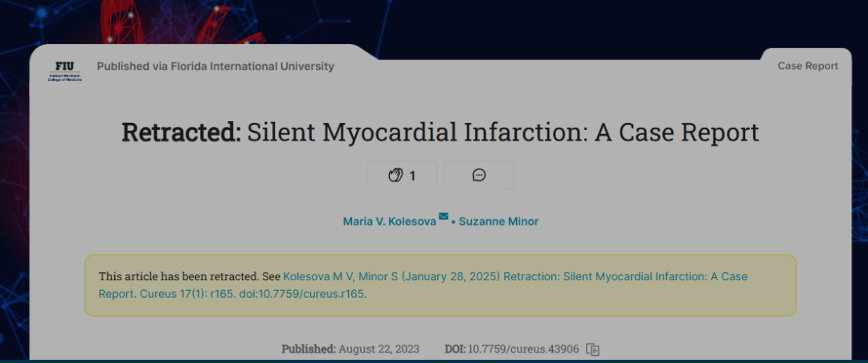Click Published via Florida International University
868x363 pixels.
click(215, 67)
